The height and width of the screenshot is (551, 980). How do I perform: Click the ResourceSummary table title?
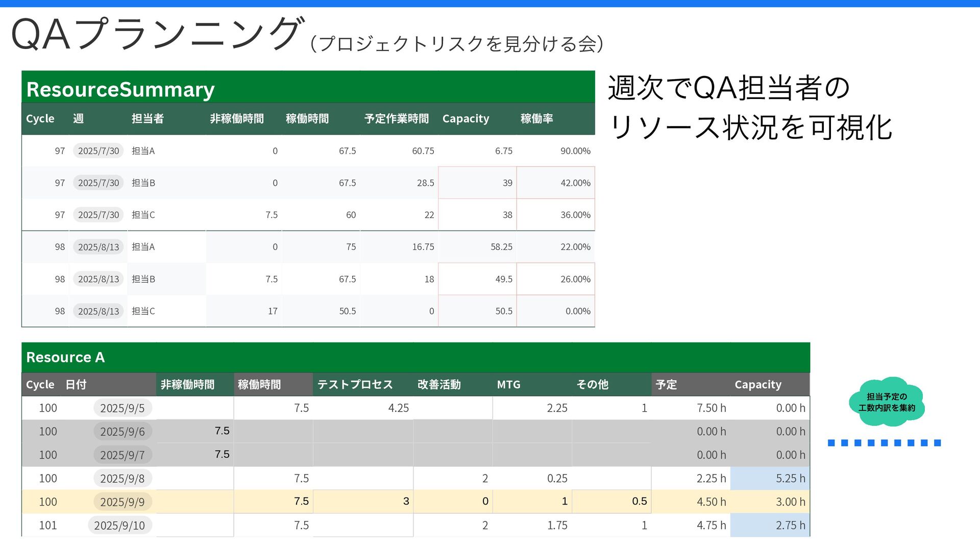(120, 89)
